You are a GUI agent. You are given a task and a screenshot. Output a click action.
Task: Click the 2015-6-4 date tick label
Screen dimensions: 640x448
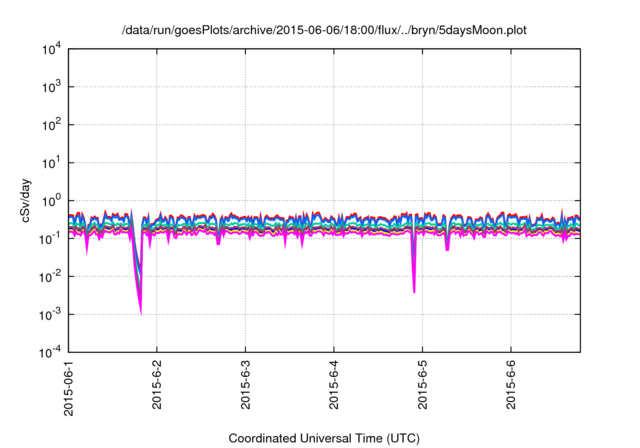coord(334,384)
